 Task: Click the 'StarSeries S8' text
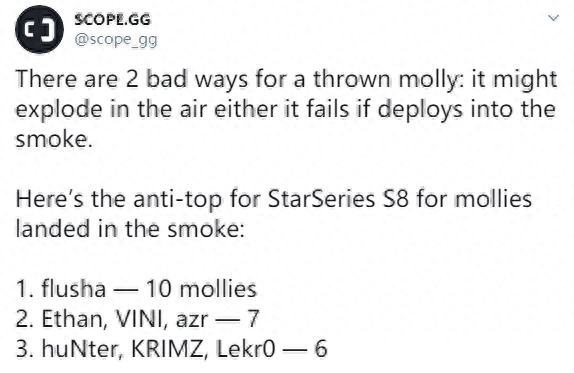tap(338, 199)
